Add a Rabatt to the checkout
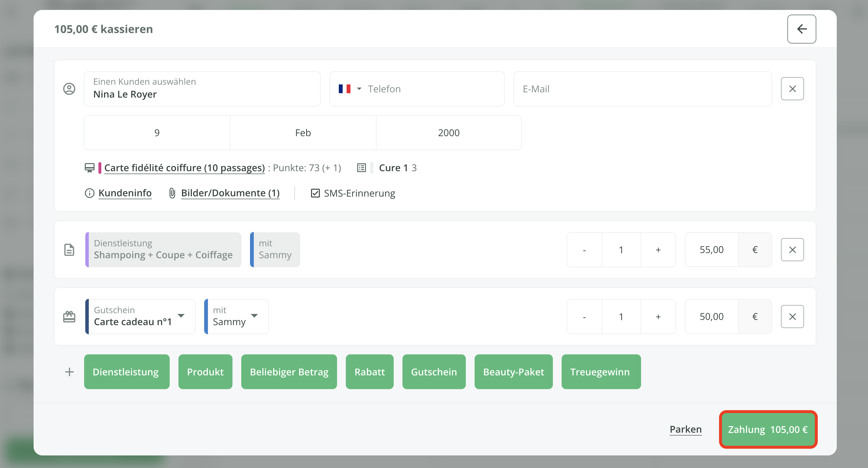The image size is (868, 468). 369,372
